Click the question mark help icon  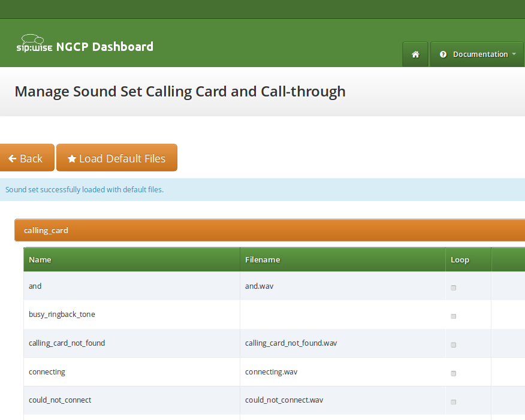443,55
